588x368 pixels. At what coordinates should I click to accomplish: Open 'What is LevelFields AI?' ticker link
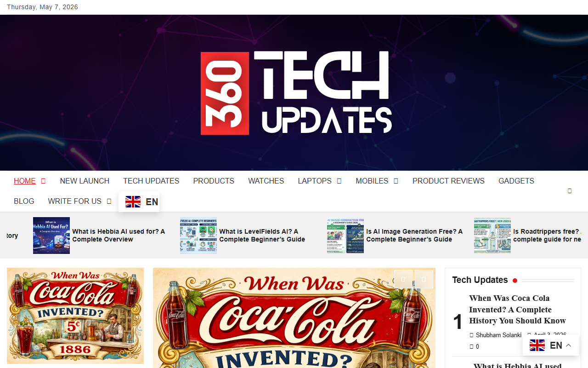[262, 236]
